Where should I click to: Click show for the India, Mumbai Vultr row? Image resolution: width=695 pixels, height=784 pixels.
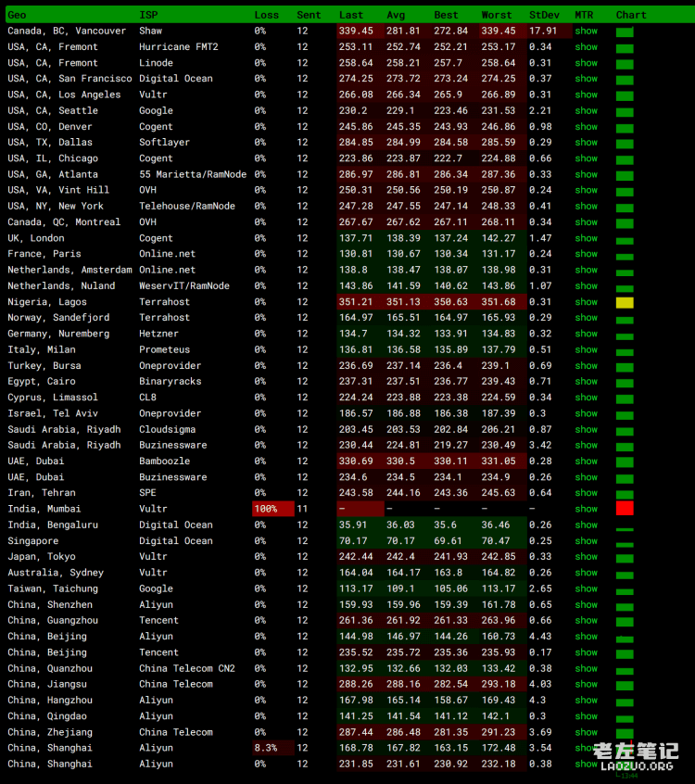coord(586,509)
